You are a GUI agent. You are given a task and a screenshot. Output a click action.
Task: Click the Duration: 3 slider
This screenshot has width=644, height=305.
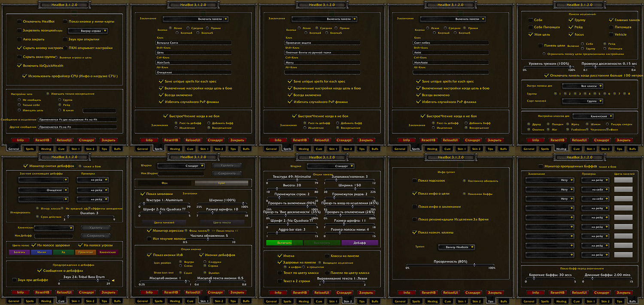coord(90,217)
